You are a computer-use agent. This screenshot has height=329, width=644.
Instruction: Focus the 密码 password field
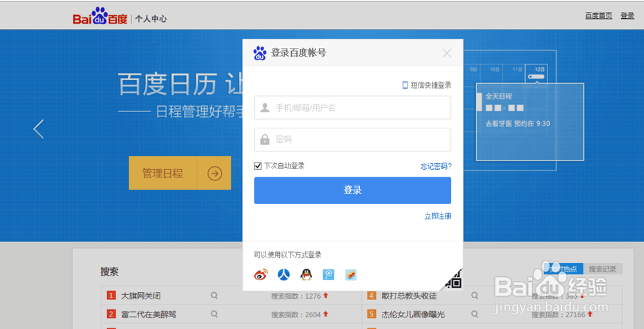(352, 139)
